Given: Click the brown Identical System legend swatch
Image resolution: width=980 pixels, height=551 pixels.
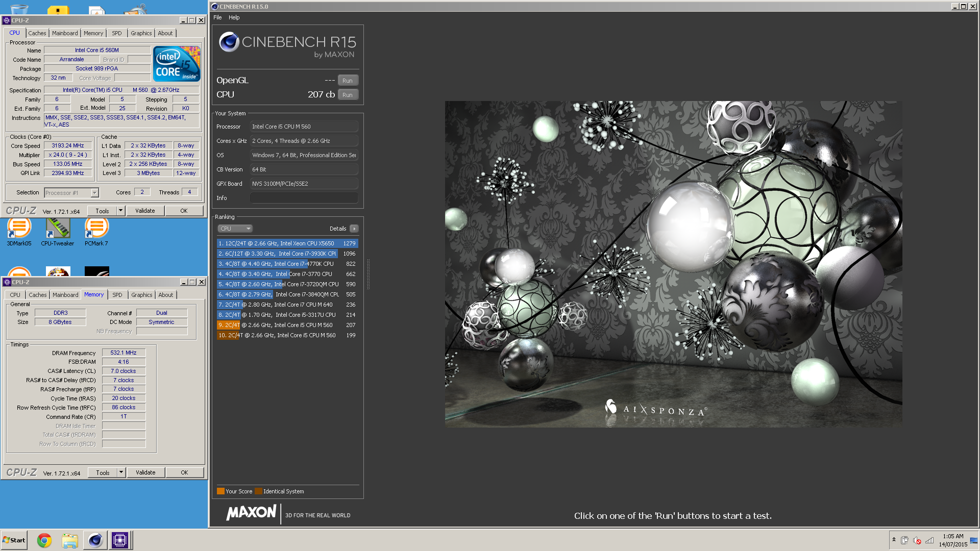Looking at the screenshot, I should click(x=258, y=491).
